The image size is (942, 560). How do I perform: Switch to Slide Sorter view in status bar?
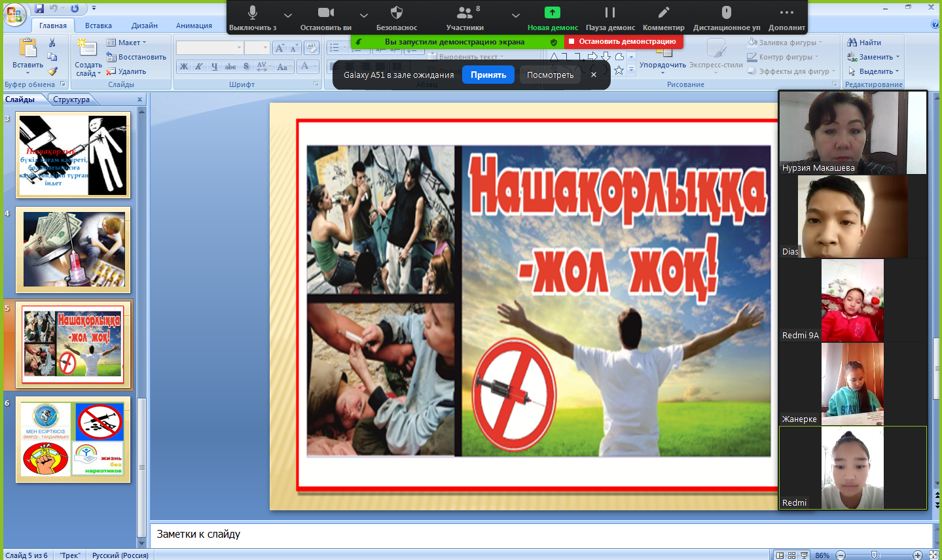(x=791, y=555)
